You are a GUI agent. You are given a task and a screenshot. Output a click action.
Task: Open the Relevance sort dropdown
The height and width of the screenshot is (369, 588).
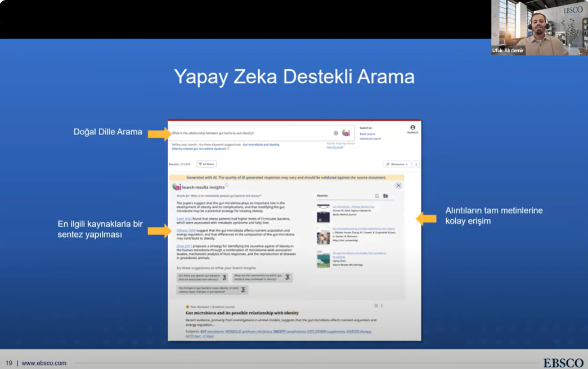[x=397, y=164]
